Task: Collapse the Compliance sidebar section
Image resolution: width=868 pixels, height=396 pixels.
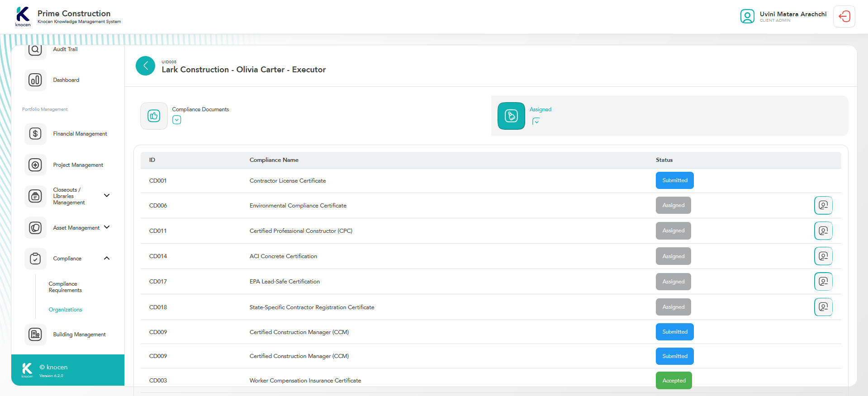Action: point(107,258)
